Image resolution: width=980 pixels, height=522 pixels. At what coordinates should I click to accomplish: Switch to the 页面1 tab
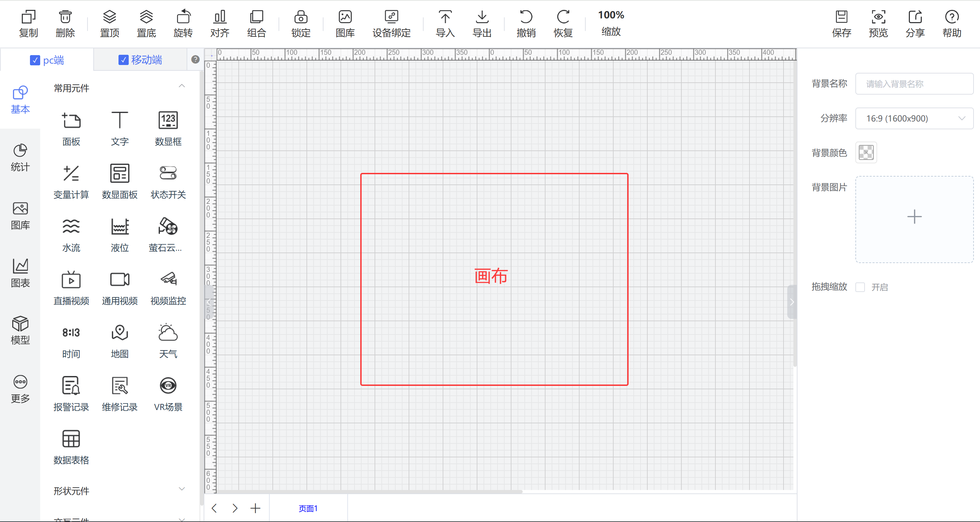308,508
